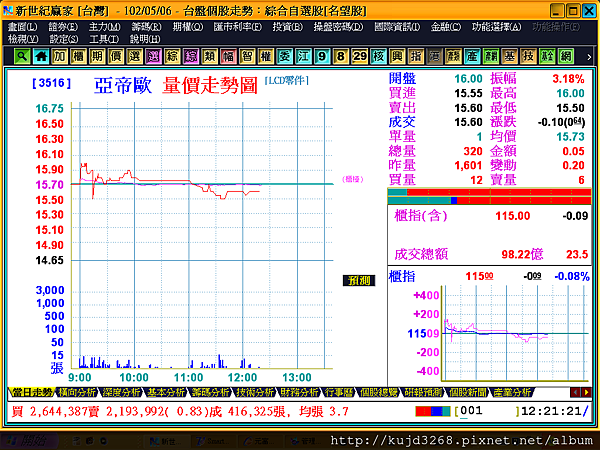
Task: Select the 當日走勢 tab
Action: [x=32, y=392]
